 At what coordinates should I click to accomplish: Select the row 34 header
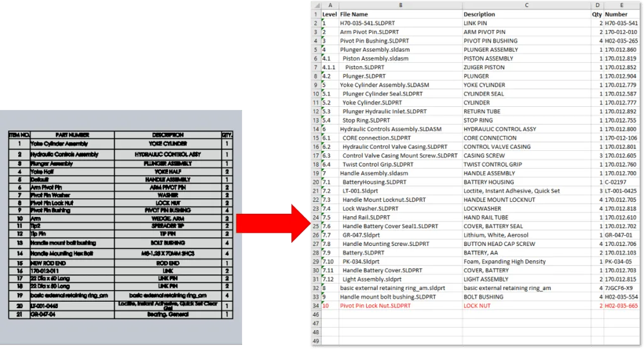(x=316, y=306)
